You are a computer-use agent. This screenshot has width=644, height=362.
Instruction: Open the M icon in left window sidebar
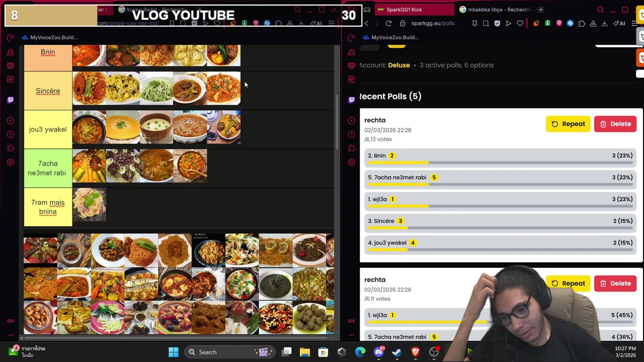pos(10,79)
